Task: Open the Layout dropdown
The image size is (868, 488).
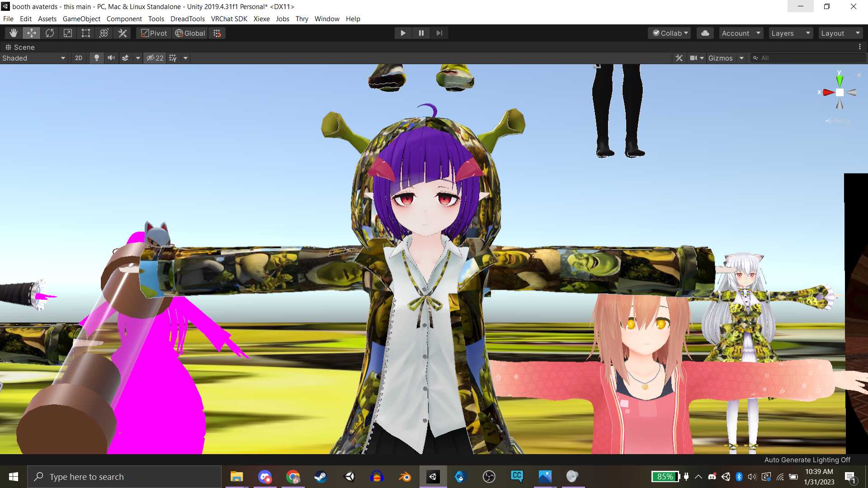Action: pyautogui.click(x=840, y=33)
